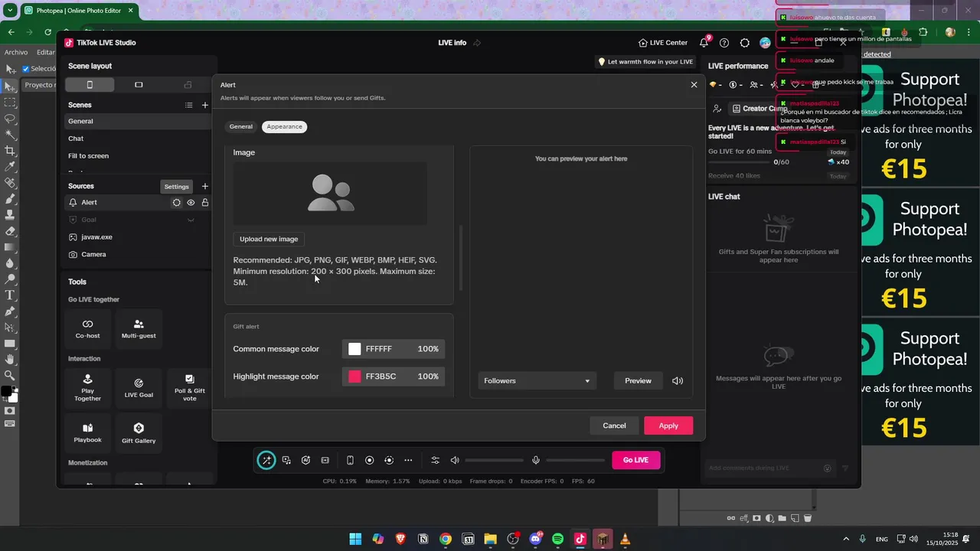Open LIVE Center
The width and height of the screenshot is (980, 551).
[663, 43]
